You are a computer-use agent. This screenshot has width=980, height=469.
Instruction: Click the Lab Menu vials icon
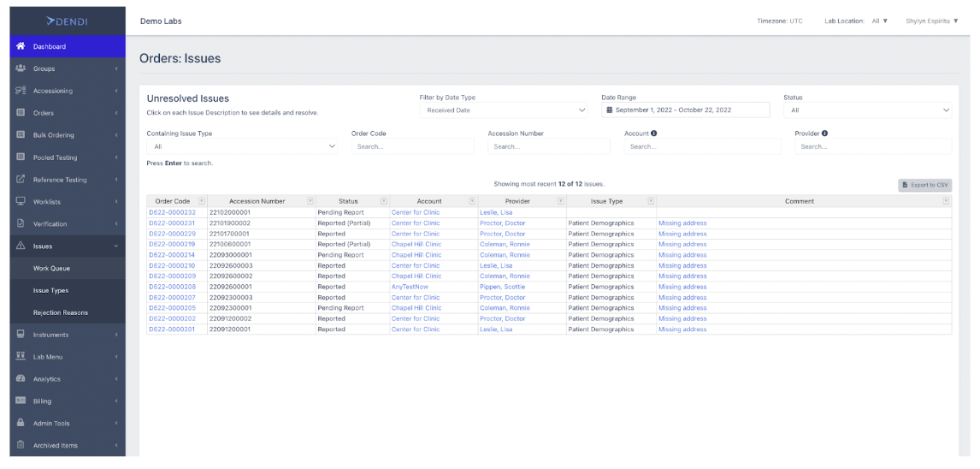coord(20,356)
